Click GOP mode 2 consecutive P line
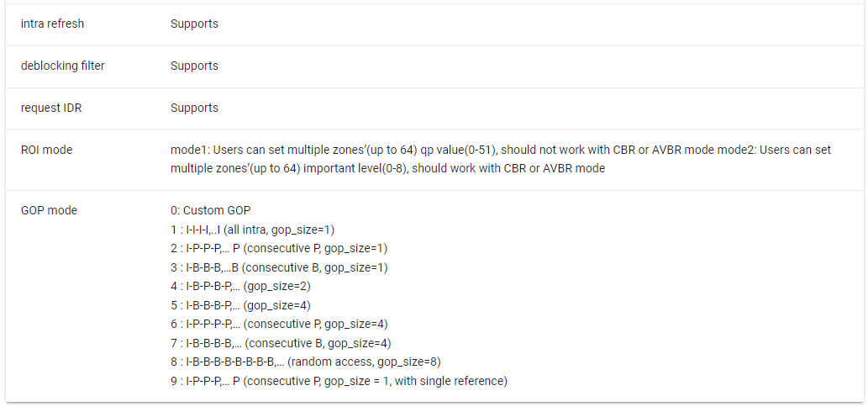 coord(278,249)
